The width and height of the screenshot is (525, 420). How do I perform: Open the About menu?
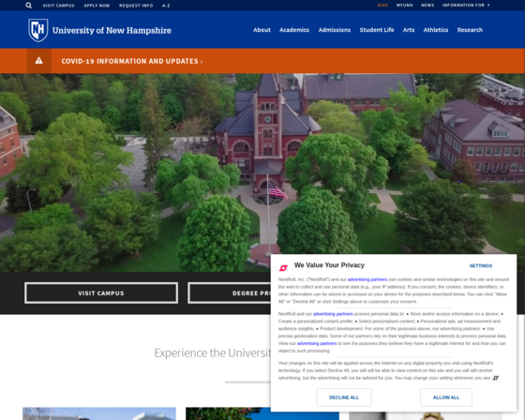tap(262, 30)
